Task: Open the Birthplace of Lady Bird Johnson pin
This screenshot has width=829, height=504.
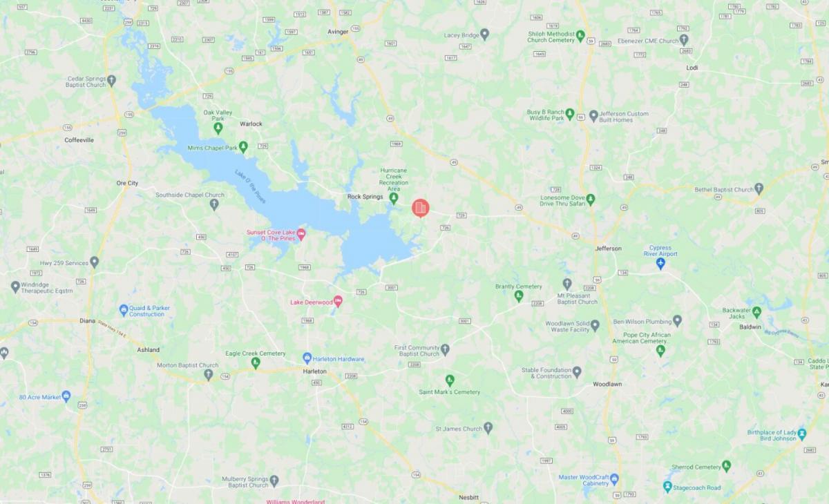Action: pos(802,434)
